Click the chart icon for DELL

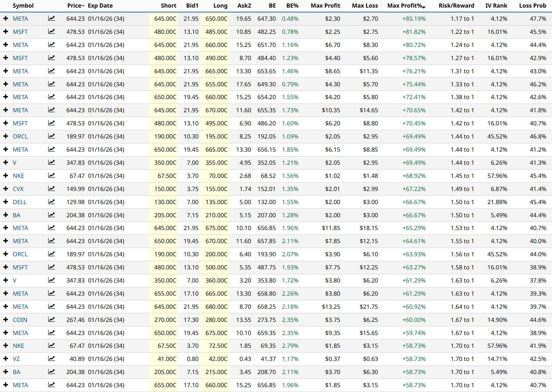(51, 202)
